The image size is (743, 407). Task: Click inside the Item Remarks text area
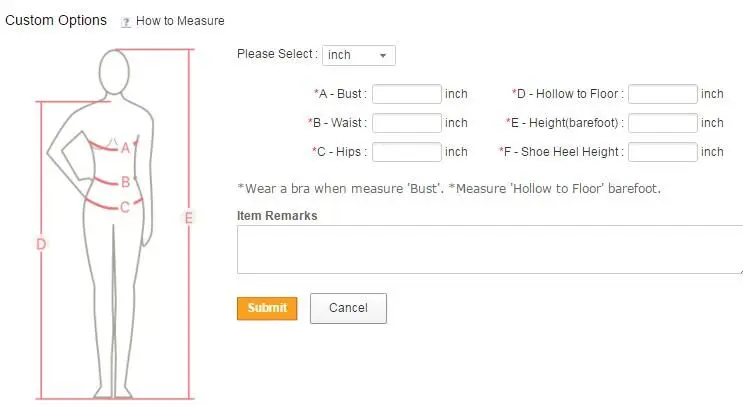pyautogui.click(x=489, y=249)
